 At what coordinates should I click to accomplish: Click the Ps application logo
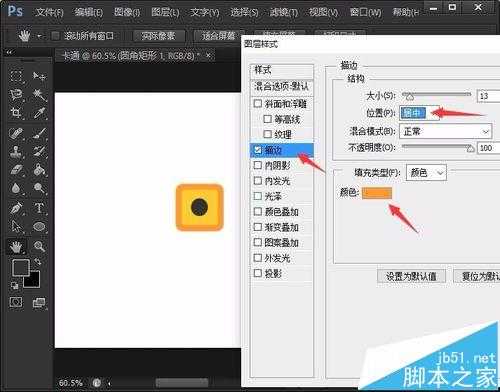coord(15,11)
